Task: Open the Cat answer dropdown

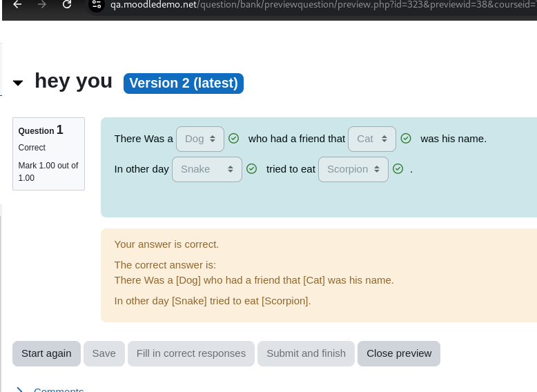Action: point(372,139)
